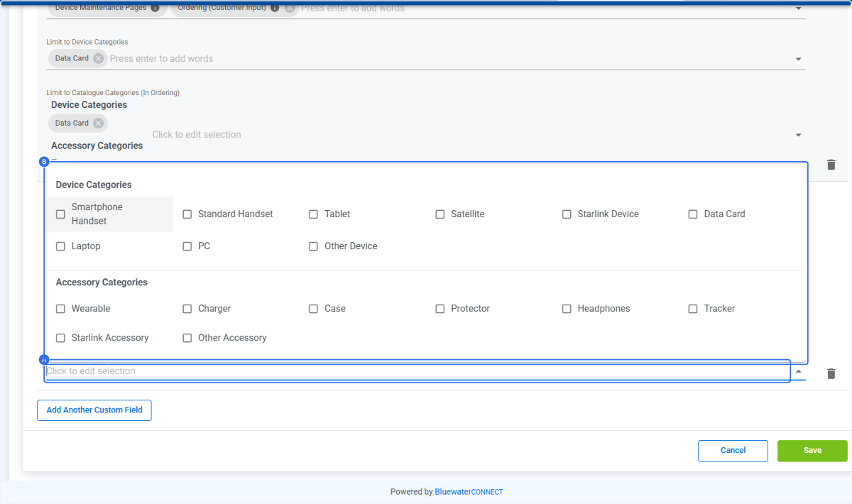Screen dimensions: 852x504
Task: Save the current configuration
Action: click(x=812, y=451)
